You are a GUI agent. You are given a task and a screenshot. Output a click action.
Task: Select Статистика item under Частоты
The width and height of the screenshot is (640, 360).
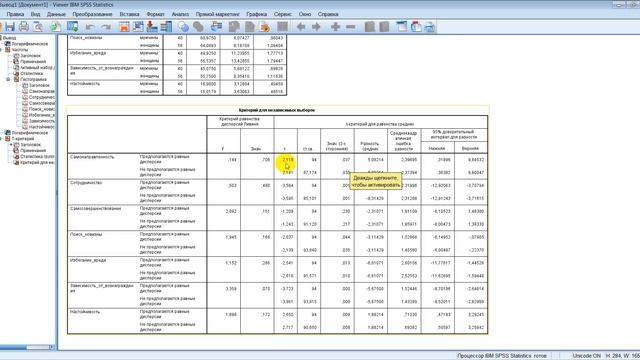click(31, 73)
